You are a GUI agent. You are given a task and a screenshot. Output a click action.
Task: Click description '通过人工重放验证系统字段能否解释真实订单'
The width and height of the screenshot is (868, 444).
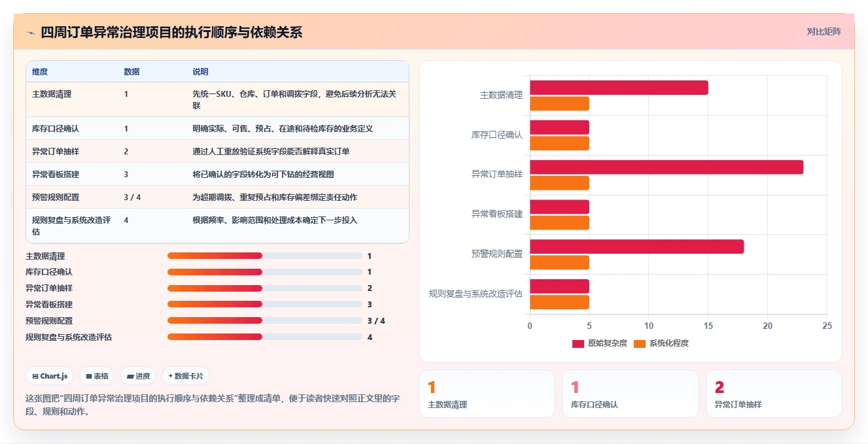click(x=271, y=151)
